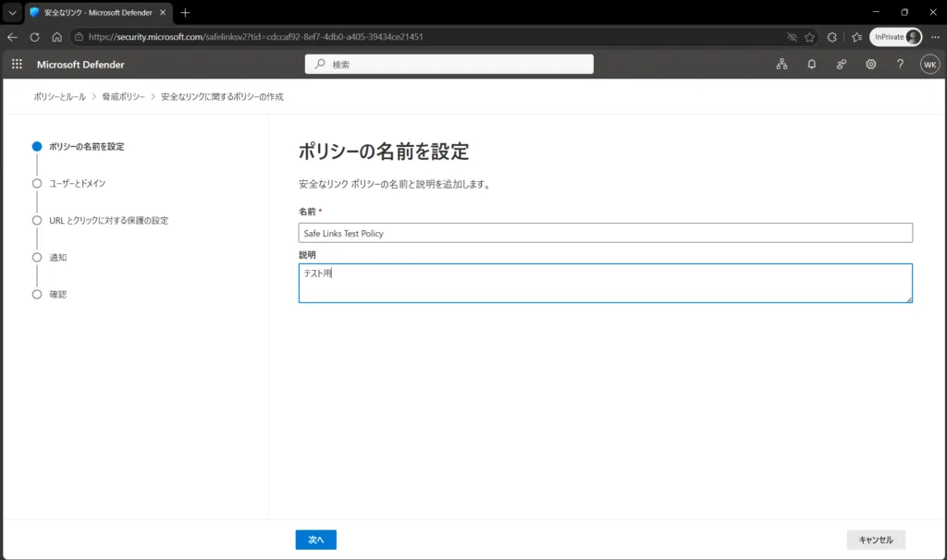Click the organization hierarchy icon in header

[x=782, y=64]
